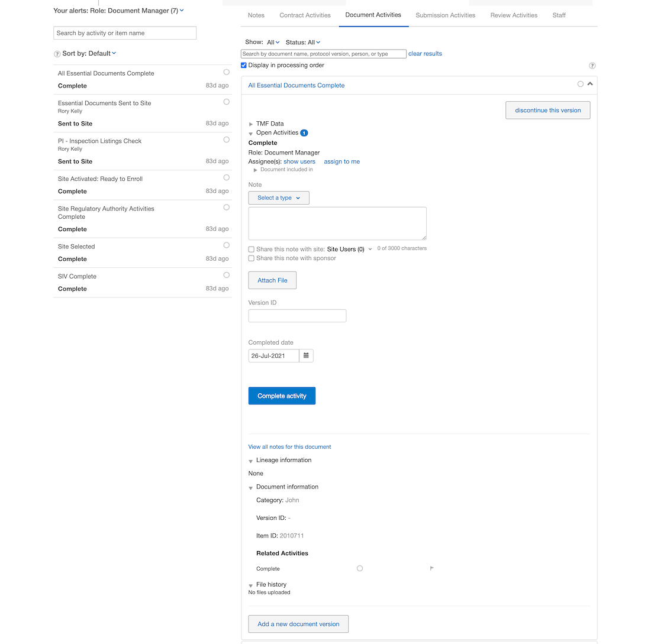Open Site Selected alert item
Screen dimensions: 651x644
(x=143, y=253)
